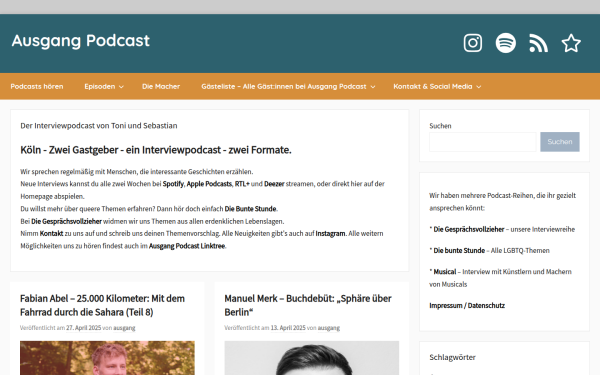Screen dimensions: 600x375
Task: Open the Gästeliste menu item
Action: coord(284,86)
